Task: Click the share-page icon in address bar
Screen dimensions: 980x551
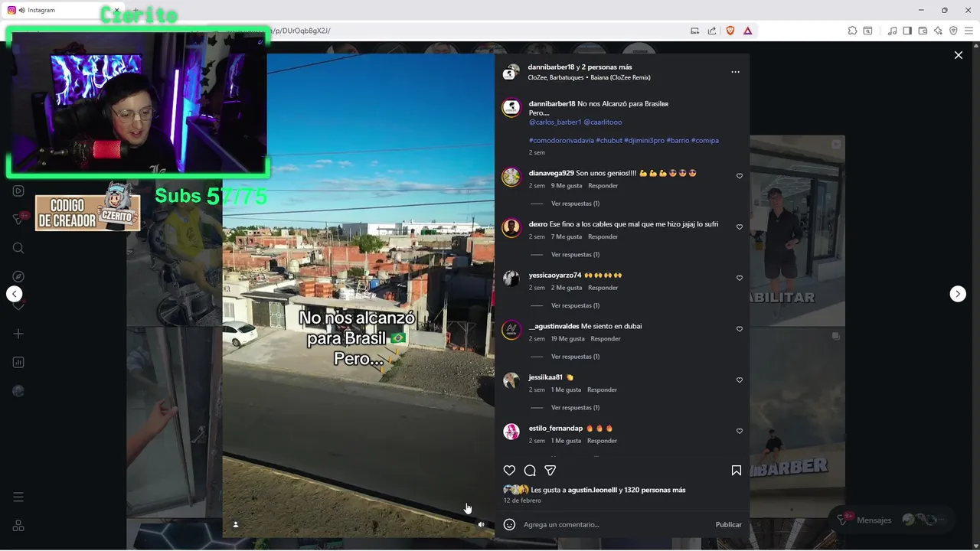Action: 712,31
